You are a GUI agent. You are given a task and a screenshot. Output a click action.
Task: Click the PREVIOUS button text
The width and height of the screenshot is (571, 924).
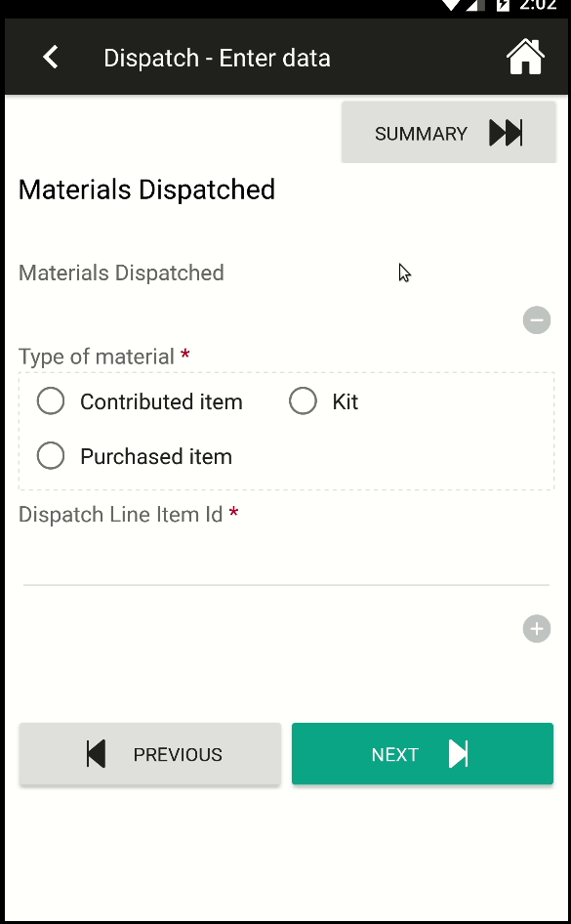click(178, 754)
